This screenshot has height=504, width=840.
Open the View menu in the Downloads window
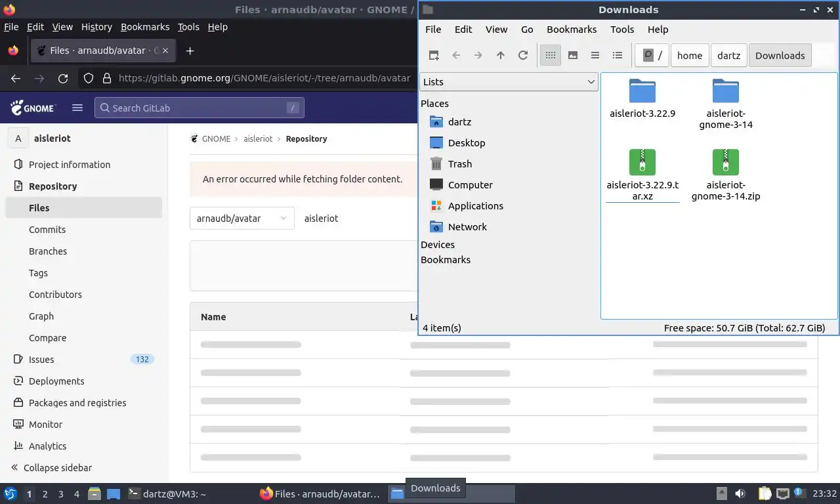tap(497, 29)
